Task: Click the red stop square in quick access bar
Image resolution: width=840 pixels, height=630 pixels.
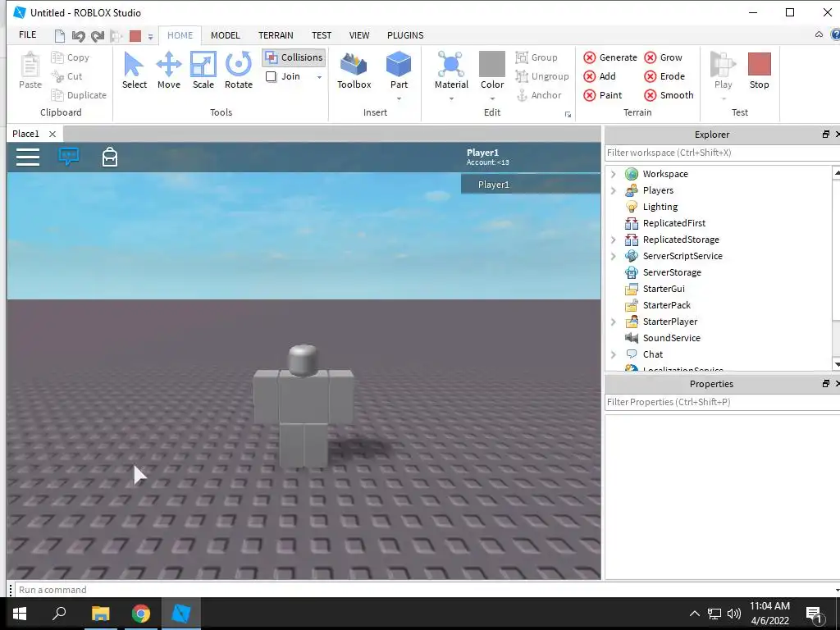Action: tap(135, 36)
